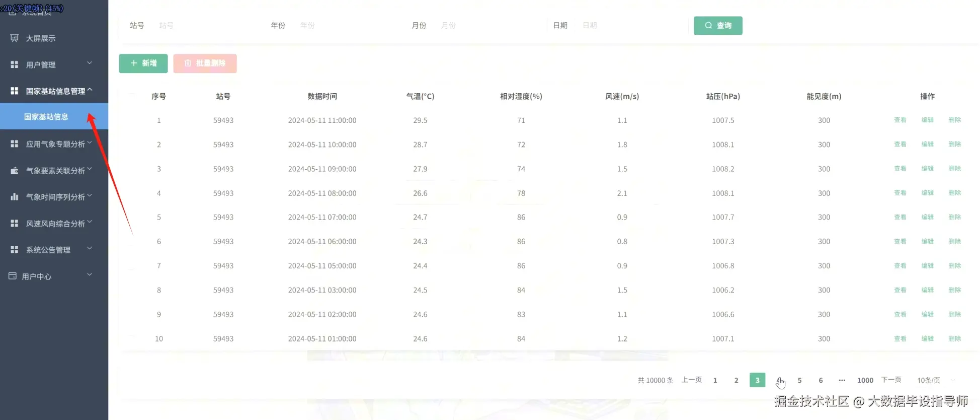Screen dimensions: 980x420
Task: Click 查看 for the 03:00:00 row
Action: click(x=900, y=290)
